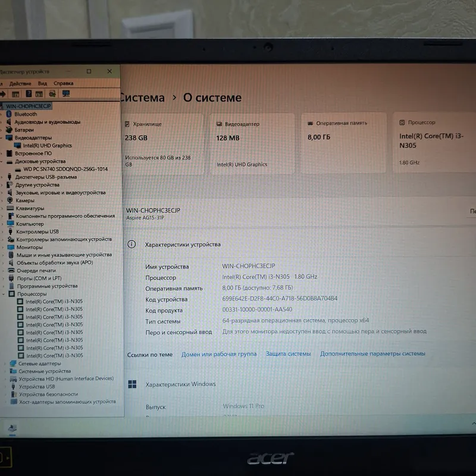Open the Оперативная память card 8,00 ГБ

pos(343,143)
